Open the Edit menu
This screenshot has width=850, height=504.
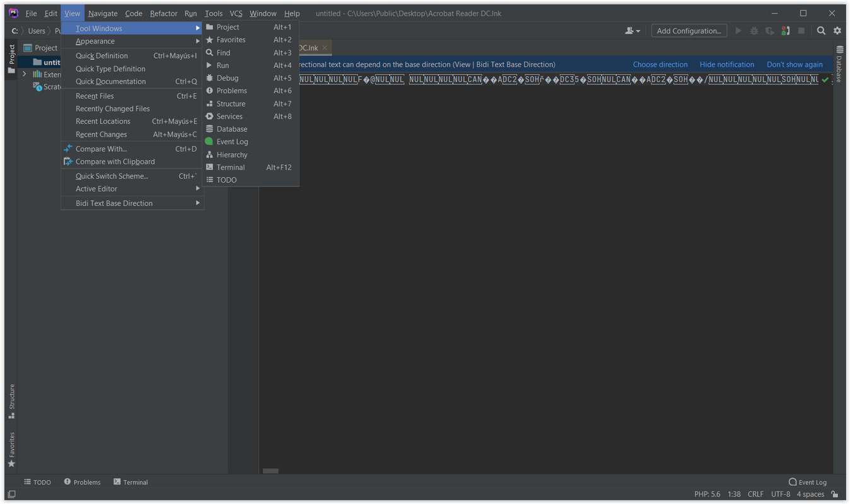tap(51, 13)
